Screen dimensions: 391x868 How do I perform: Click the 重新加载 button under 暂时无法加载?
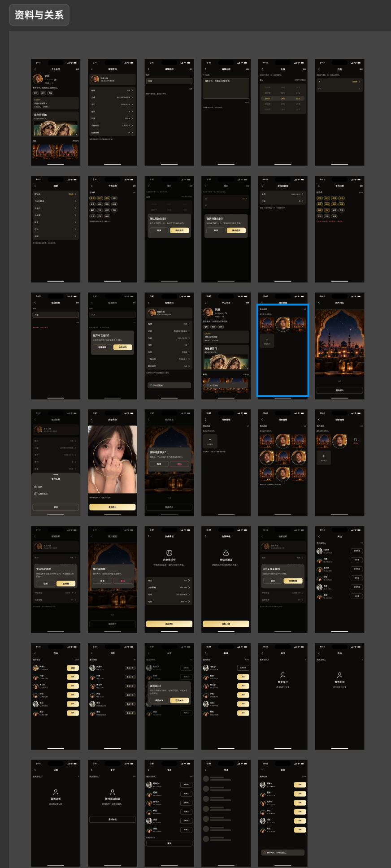click(113, 819)
